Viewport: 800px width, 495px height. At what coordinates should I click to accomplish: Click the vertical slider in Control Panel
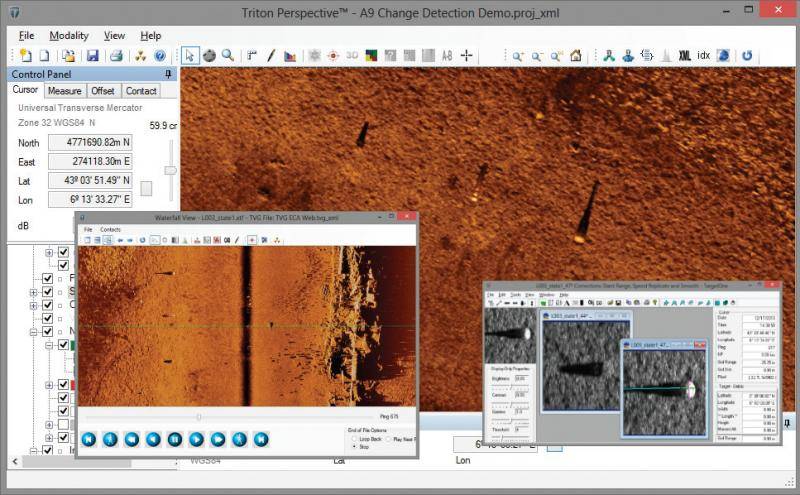pyautogui.click(x=171, y=170)
